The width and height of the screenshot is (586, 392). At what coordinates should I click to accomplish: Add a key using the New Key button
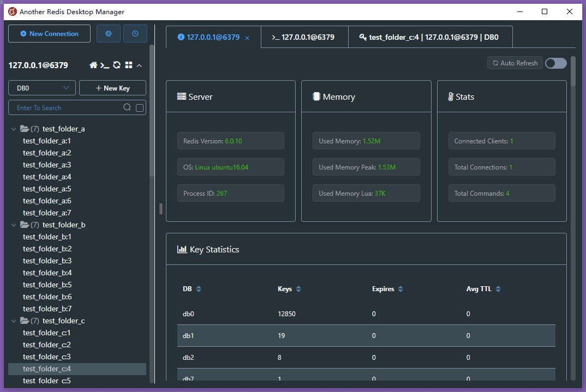pyautogui.click(x=112, y=88)
